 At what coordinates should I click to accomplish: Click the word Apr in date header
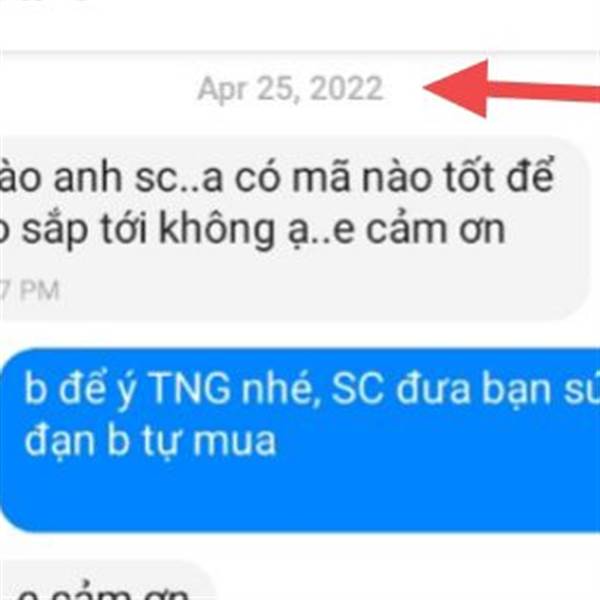click(x=221, y=90)
